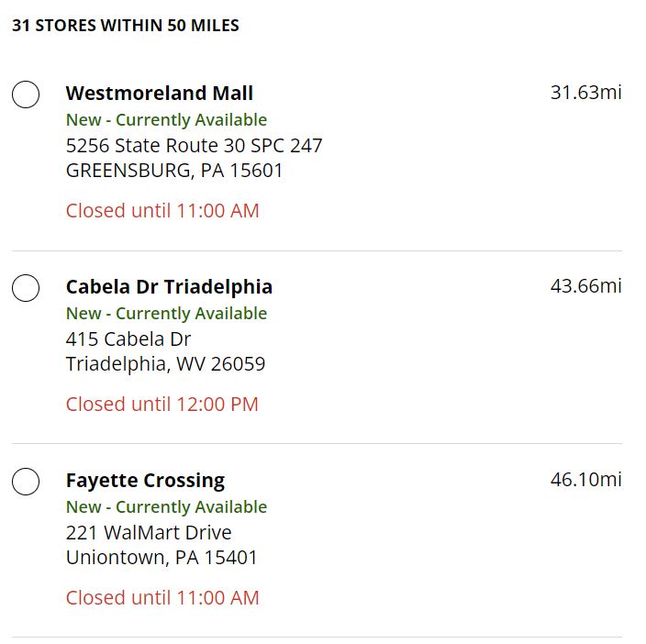
Task: Click the 415 Cabela Dr address line
Action: coord(128,339)
